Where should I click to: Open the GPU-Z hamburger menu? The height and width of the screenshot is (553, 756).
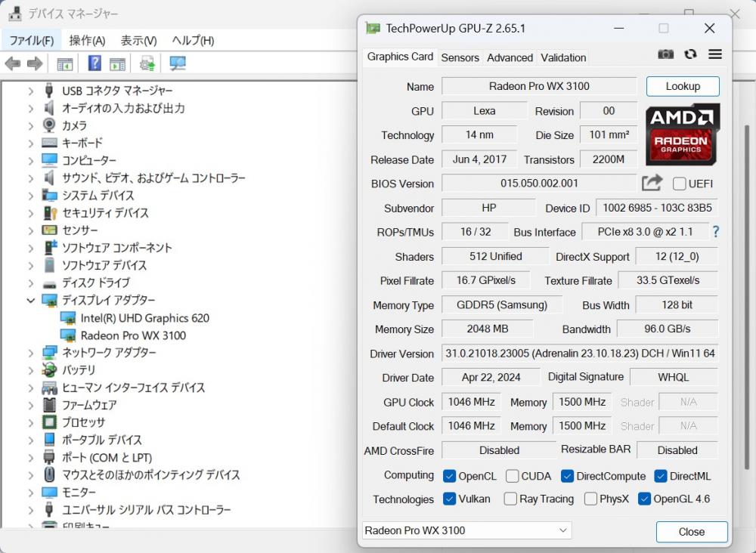pyautogui.click(x=715, y=54)
